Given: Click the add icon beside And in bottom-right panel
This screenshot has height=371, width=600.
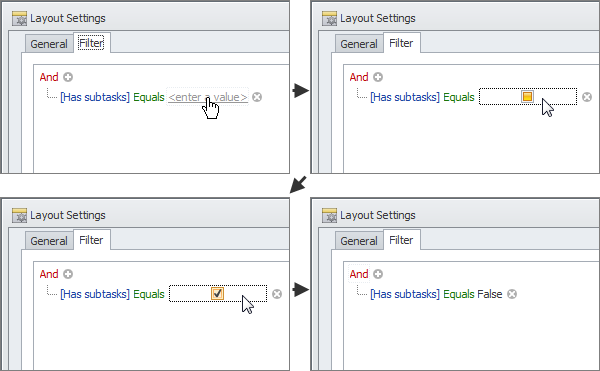Looking at the screenshot, I should 378,274.
